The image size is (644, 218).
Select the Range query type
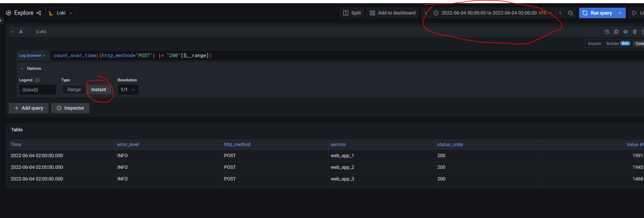pos(74,90)
